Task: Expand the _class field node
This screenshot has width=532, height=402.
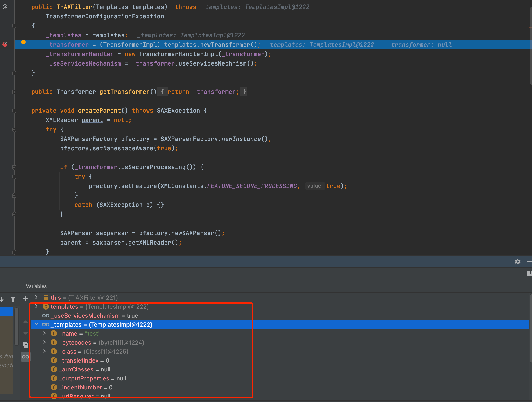Action: coord(44,351)
